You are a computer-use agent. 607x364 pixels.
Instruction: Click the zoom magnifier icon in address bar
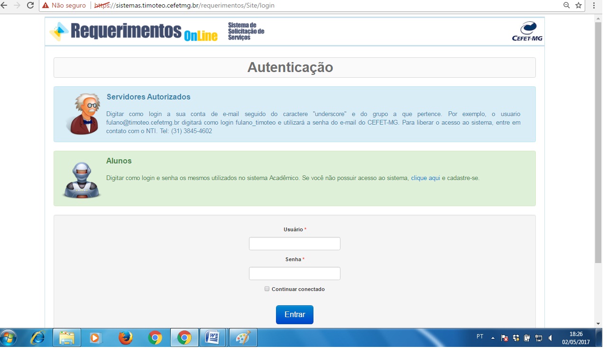click(566, 6)
